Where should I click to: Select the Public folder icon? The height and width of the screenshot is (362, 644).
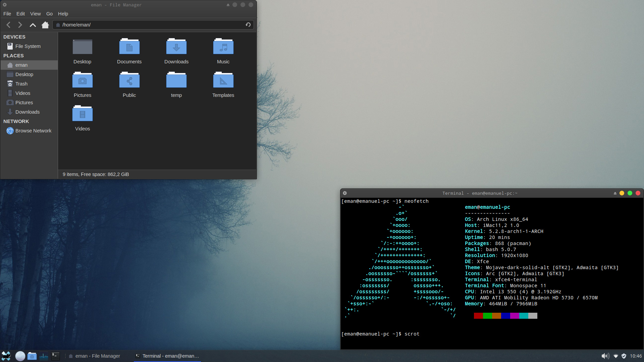pos(129,80)
